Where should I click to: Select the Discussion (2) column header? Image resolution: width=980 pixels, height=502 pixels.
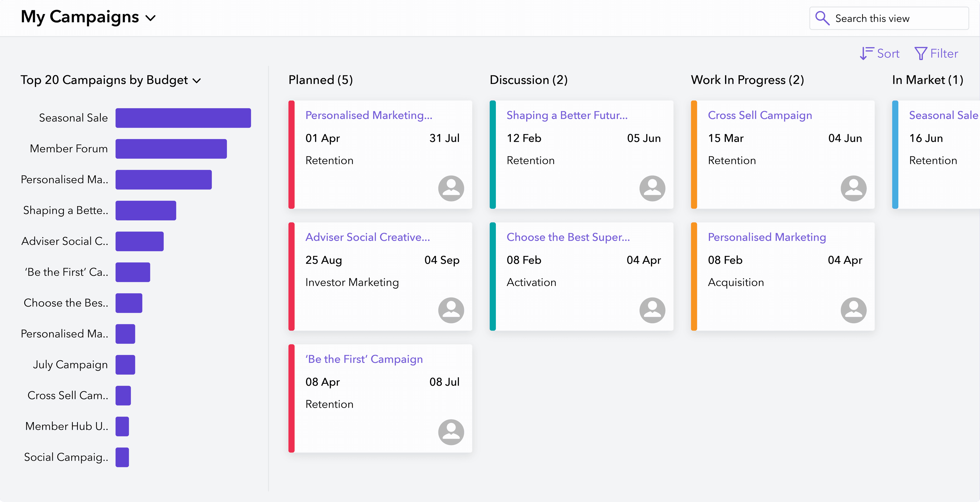pos(529,80)
